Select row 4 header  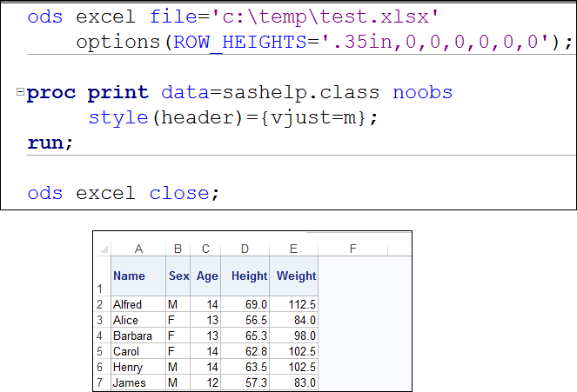(101, 336)
